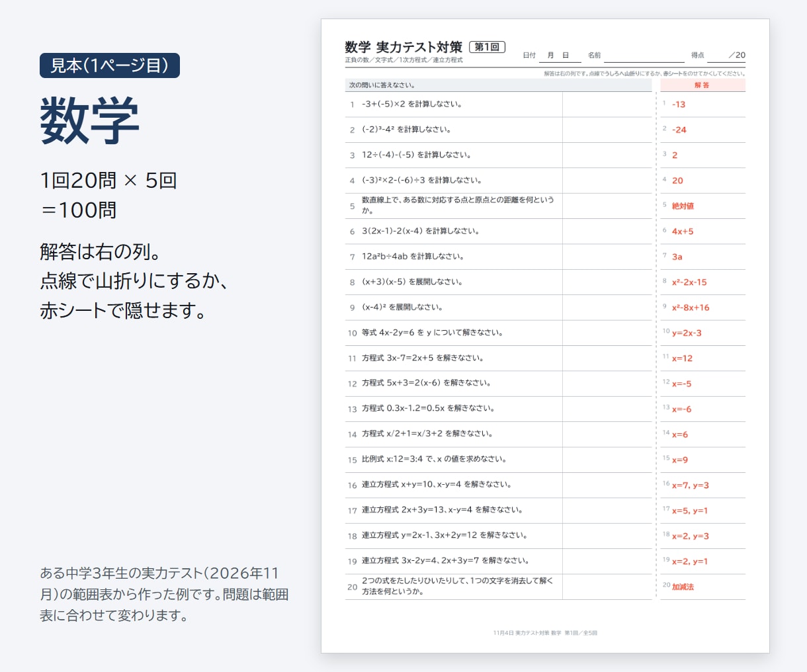Viewport: 807px width, 672px height.
Task: Click question 15: 比例式 x:12=3:4
Action: click(x=434, y=459)
